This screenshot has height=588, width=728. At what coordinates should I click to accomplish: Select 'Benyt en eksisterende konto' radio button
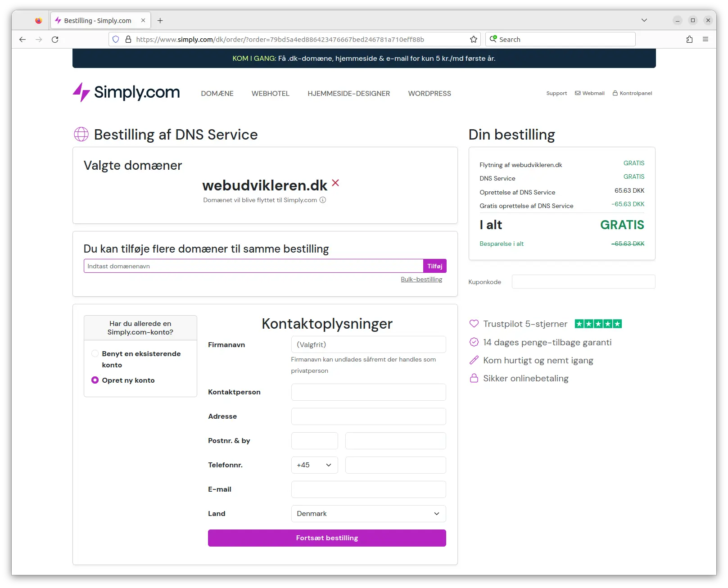[95, 353]
